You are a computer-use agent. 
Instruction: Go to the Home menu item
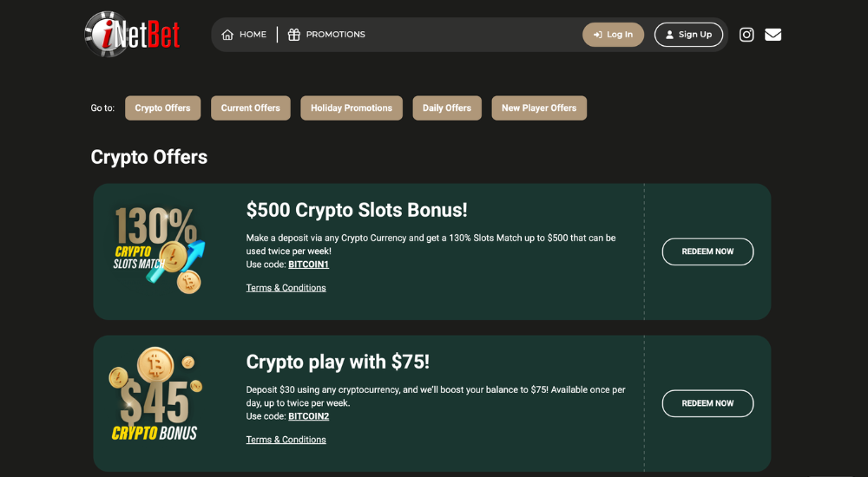pyautogui.click(x=253, y=35)
